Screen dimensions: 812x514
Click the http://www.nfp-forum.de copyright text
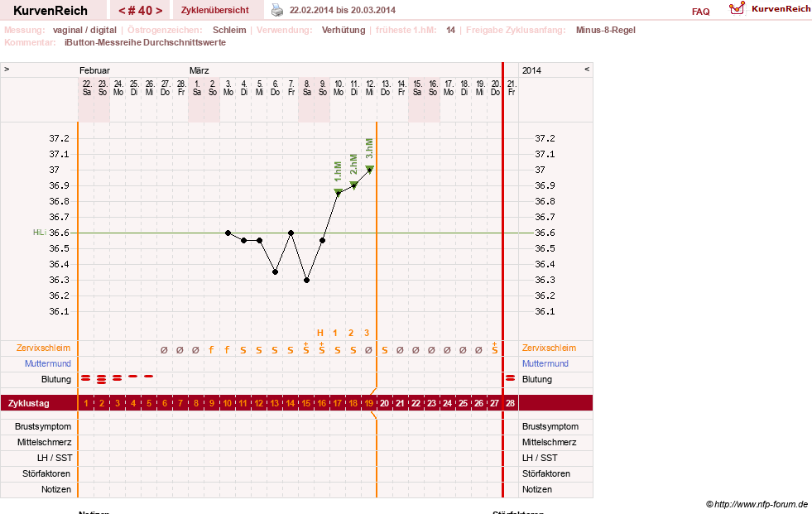tap(757, 504)
